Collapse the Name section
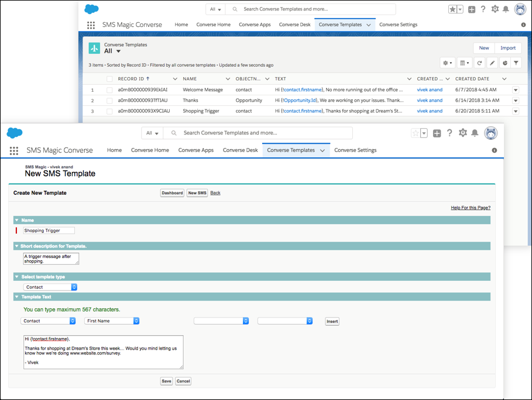Viewport: 532px width, 400px height. click(x=16, y=220)
